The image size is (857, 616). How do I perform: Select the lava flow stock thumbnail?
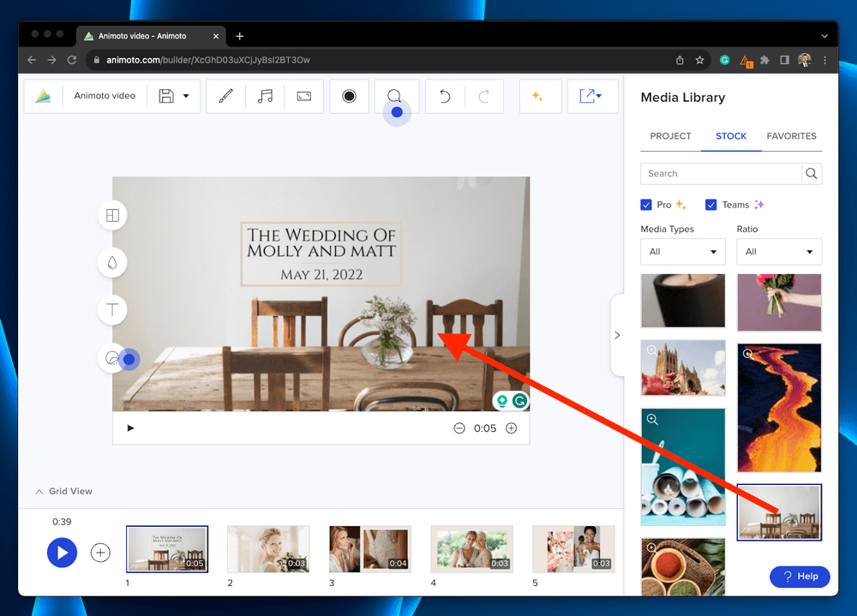(779, 408)
